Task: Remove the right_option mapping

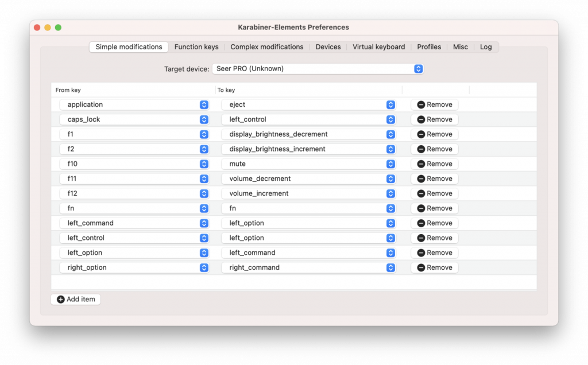Action: click(x=435, y=267)
